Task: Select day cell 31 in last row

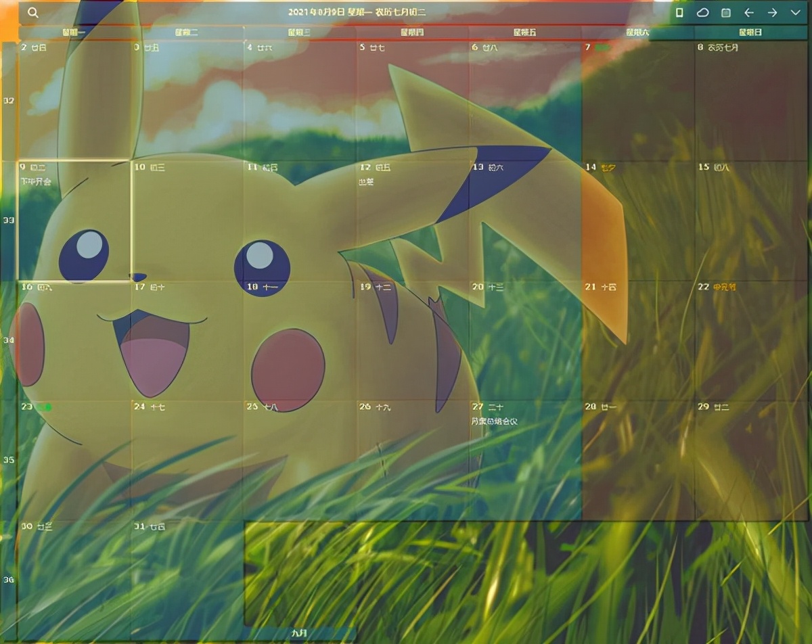Action: tap(187, 580)
